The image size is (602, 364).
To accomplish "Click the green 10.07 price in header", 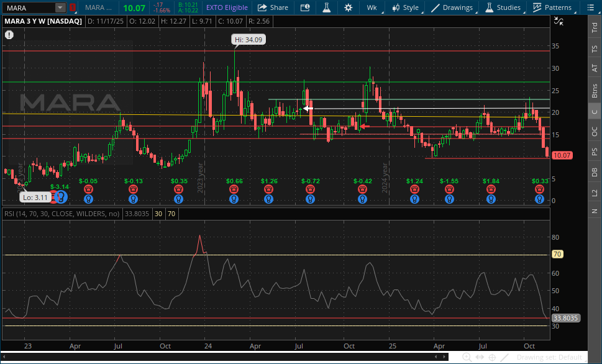I will [134, 7].
